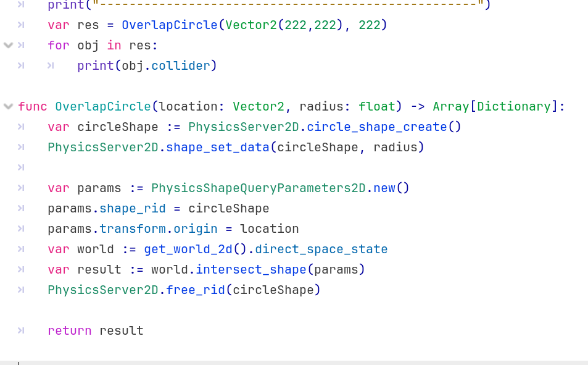The image size is (588, 365).
Task: Click the 'return' keyword
Action: tap(70, 331)
